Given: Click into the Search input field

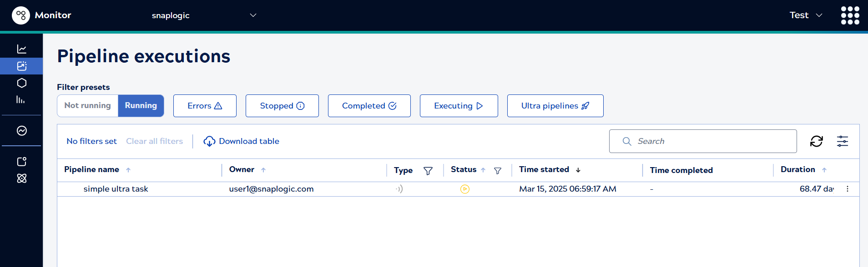Looking at the screenshot, I should point(710,141).
